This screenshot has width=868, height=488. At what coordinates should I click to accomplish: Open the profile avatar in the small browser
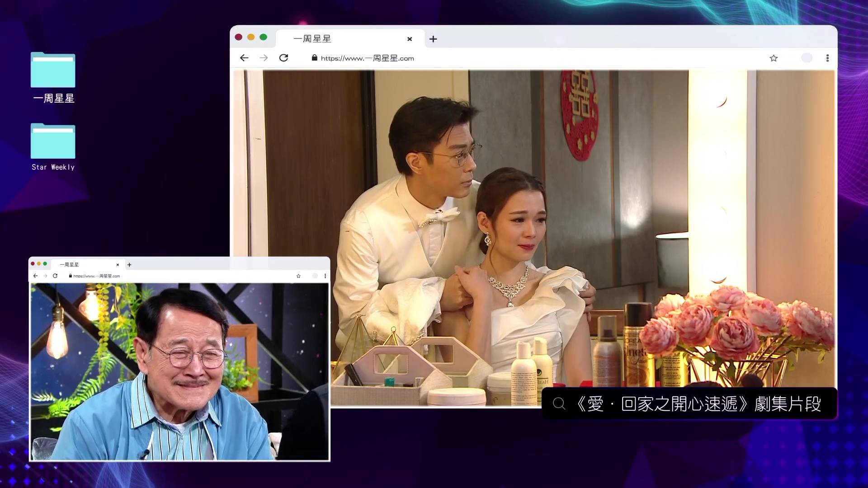tap(315, 276)
